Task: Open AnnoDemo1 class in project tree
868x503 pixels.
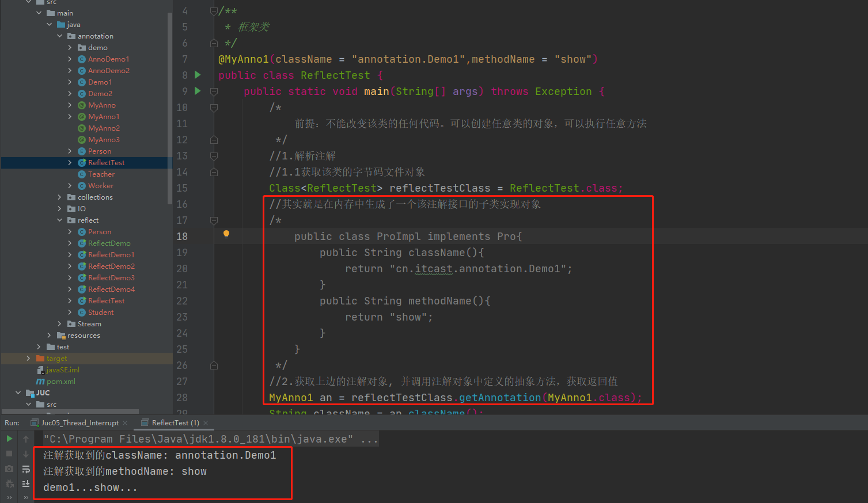Action: point(108,59)
